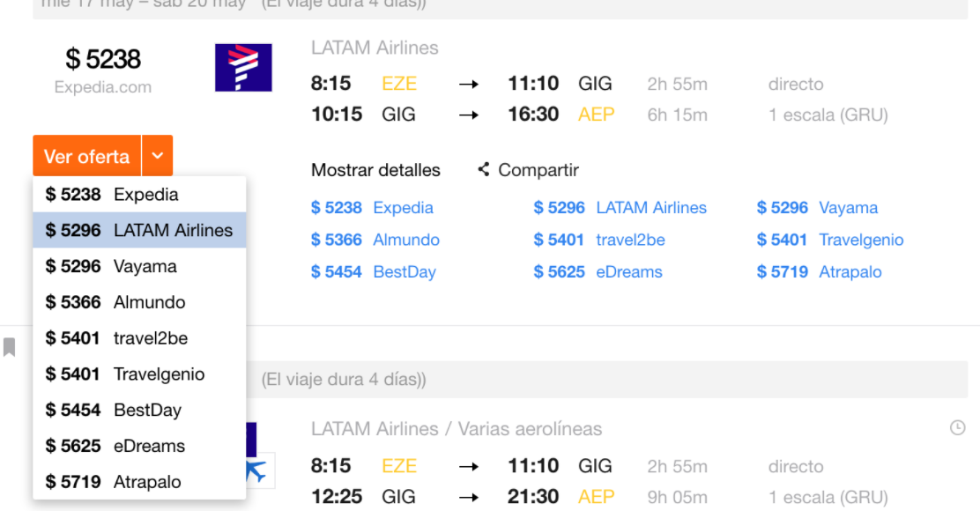The image size is (980, 511).
Task: Click the clock icon on second flight
Action: (957, 428)
